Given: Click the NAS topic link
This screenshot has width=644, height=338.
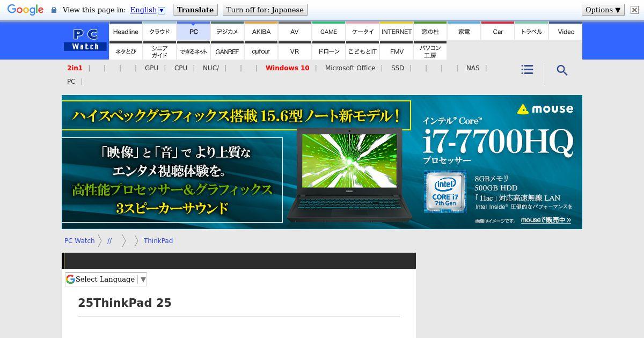Looking at the screenshot, I should tap(473, 68).
